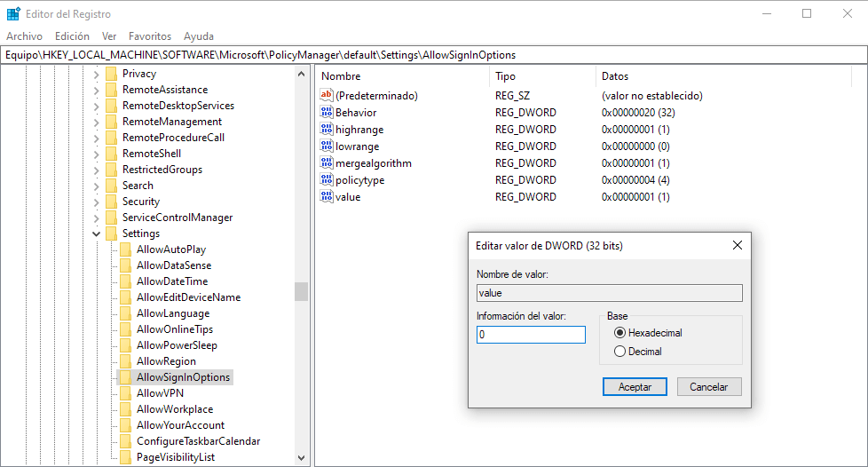
Task: Click the Settings folder icon
Action: point(111,233)
